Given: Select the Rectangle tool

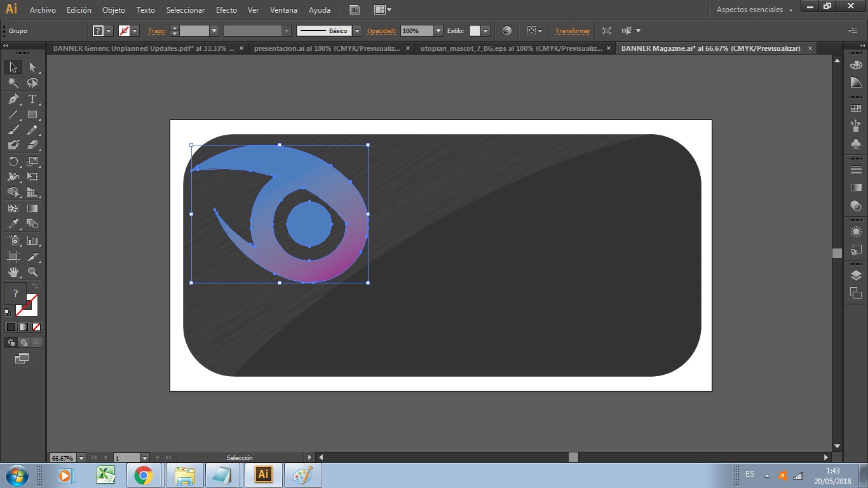Looking at the screenshot, I should (32, 115).
